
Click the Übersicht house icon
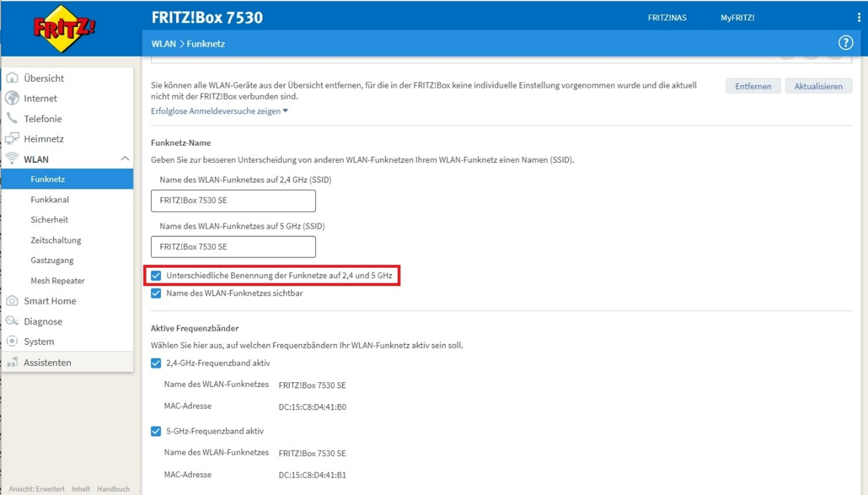point(12,78)
